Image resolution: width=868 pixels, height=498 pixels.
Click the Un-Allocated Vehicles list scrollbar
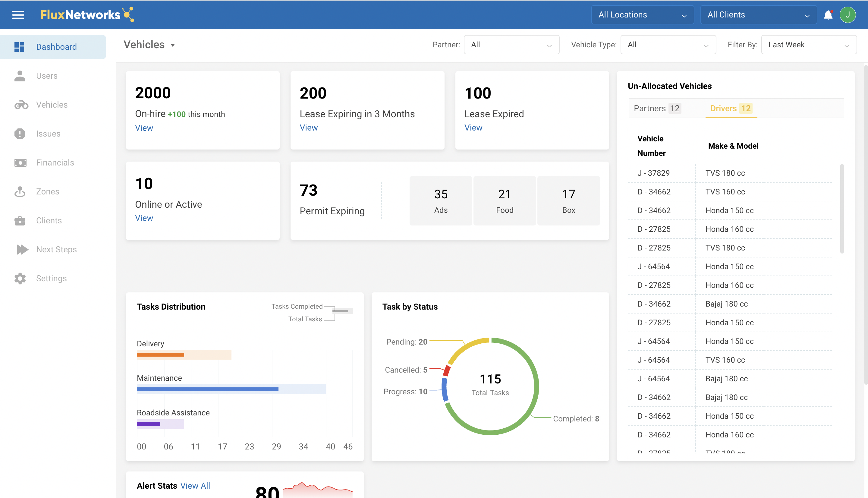coord(841,209)
